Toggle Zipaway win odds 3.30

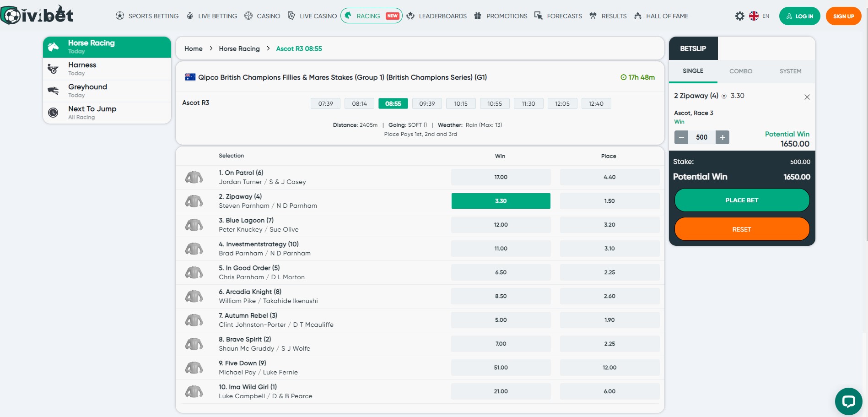(x=501, y=201)
